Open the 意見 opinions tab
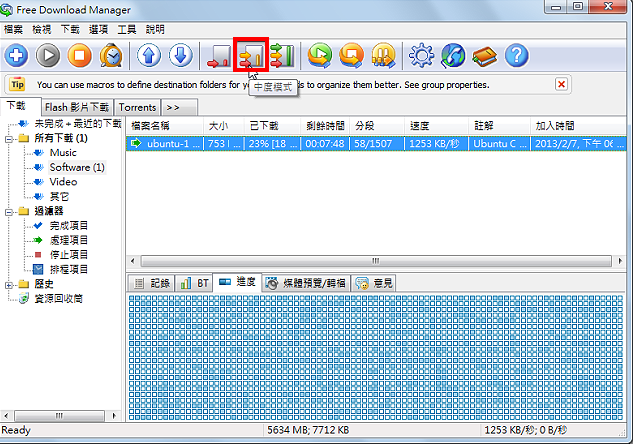Viewport: 634px width, 445px height. (374, 283)
